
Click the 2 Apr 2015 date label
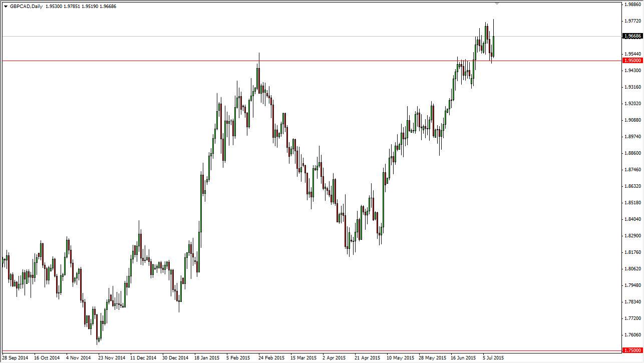pos(335,358)
